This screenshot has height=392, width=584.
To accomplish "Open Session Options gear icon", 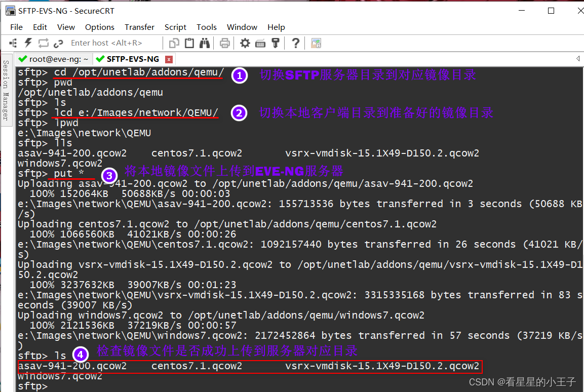I will click(x=245, y=43).
